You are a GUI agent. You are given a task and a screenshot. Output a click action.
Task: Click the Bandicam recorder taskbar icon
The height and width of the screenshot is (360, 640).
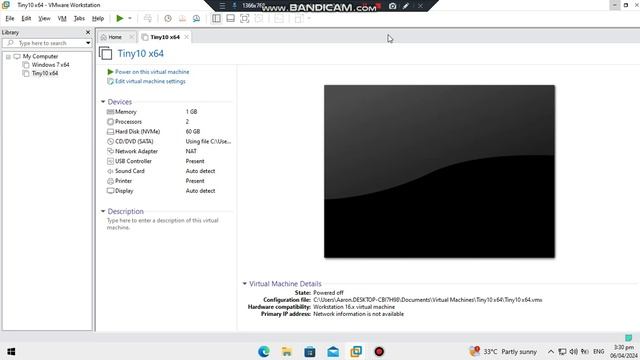pyautogui.click(x=379, y=351)
